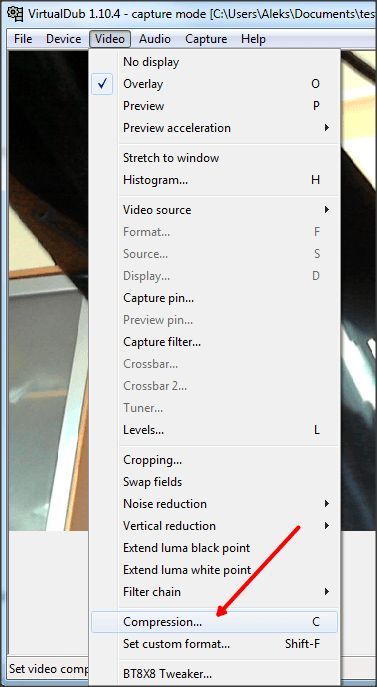Toggle Extend luma black point
Image resolution: width=377 pixels, height=687 pixels.
coord(214,548)
